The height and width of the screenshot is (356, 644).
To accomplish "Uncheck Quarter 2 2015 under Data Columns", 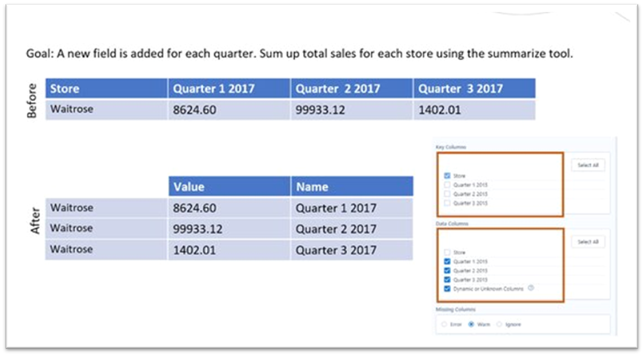I will click(447, 270).
